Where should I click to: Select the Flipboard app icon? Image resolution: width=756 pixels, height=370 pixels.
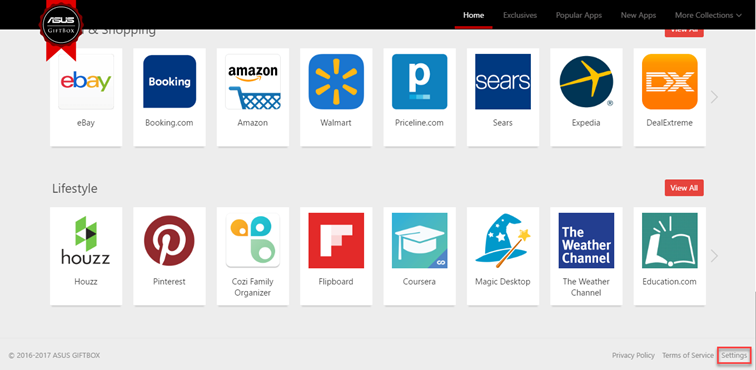click(x=336, y=240)
